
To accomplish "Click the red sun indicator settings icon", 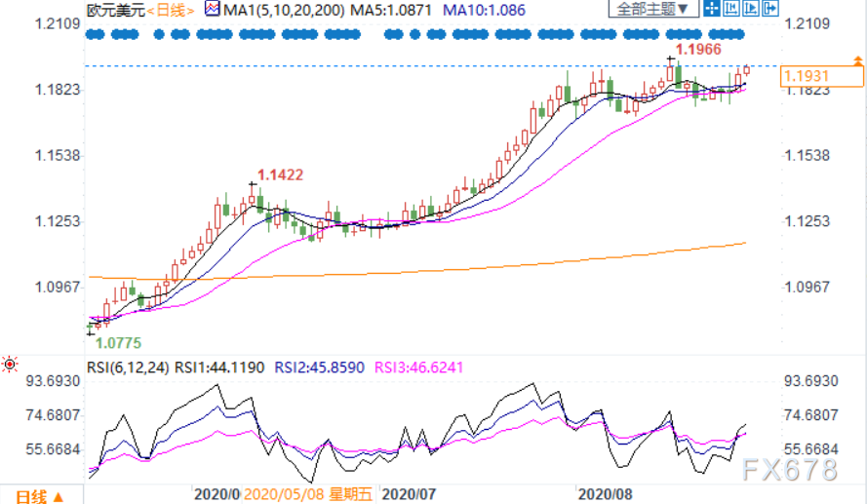I will (x=10, y=365).
